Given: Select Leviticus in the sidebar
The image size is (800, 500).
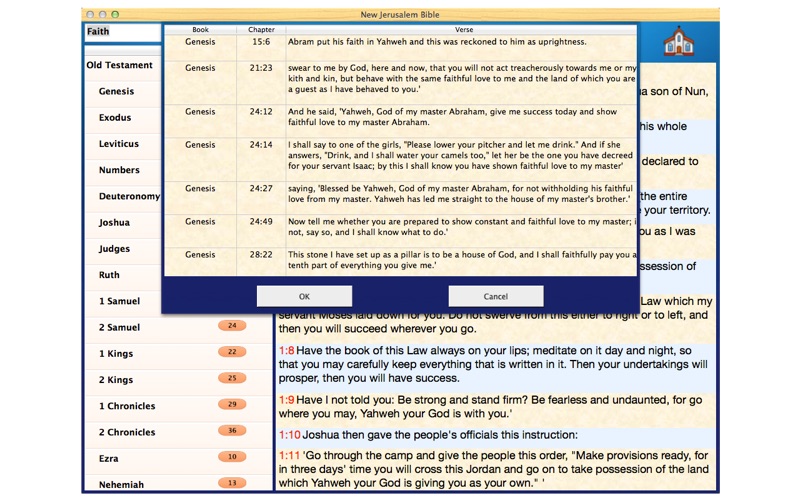Looking at the screenshot, I should click(118, 143).
